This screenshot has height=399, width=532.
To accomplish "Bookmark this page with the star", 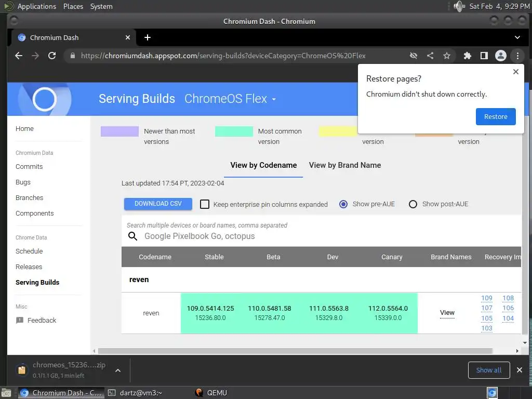I will point(447,56).
